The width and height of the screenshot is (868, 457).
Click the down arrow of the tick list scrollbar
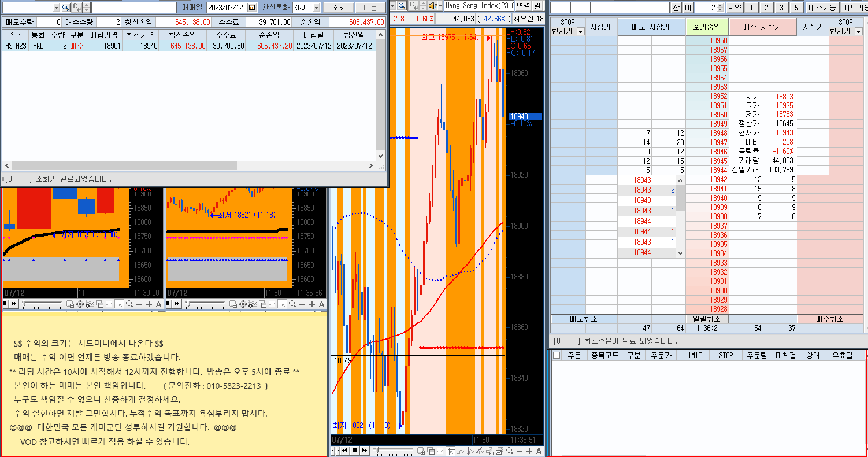681,253
